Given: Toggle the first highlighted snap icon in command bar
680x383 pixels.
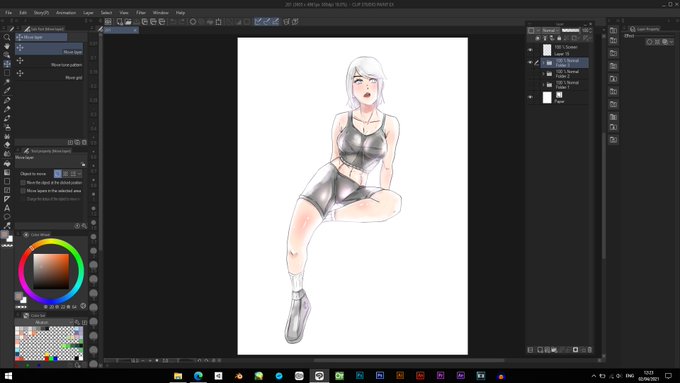Looking at the screenshot, I should 258,22.
